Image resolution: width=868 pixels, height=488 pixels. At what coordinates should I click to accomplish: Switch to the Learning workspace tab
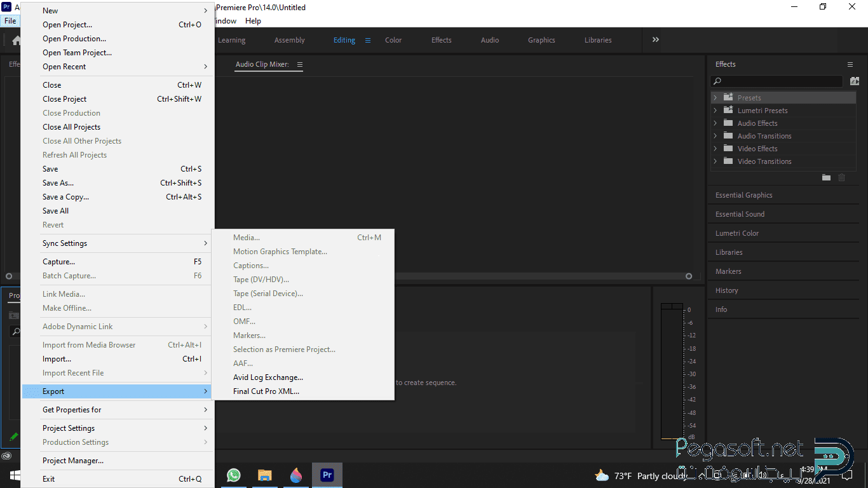231,40
